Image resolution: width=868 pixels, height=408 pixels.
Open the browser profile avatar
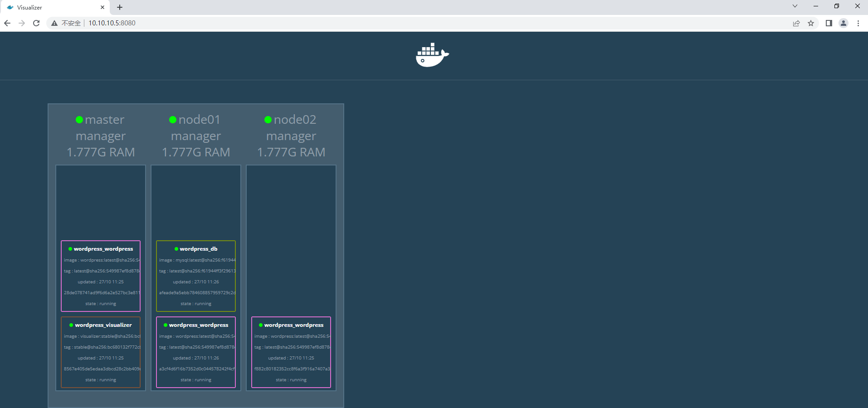click(x=844, y=23)
